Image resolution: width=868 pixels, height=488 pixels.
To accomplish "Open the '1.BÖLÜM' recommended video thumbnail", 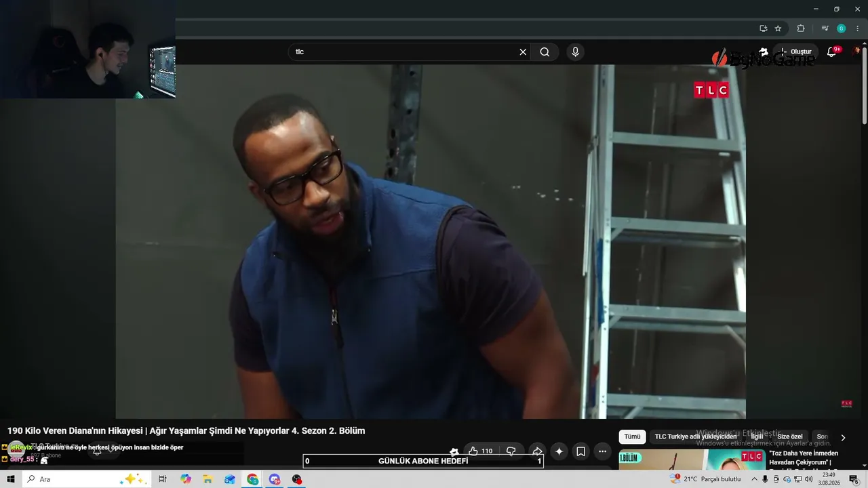I will pyautogui.click(x=692, y=460).
